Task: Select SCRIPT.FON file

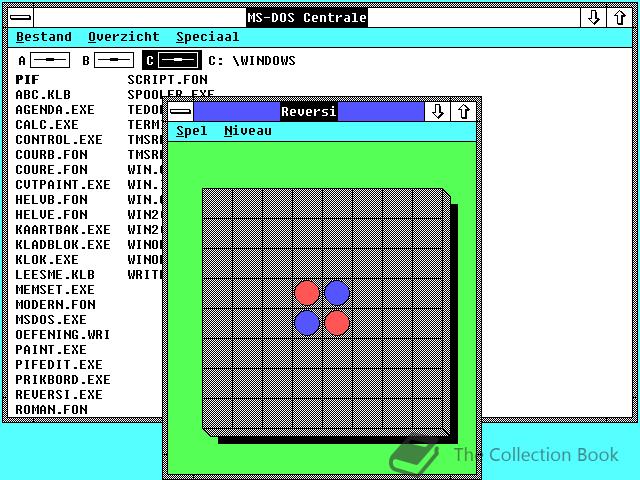Action: 167,80
